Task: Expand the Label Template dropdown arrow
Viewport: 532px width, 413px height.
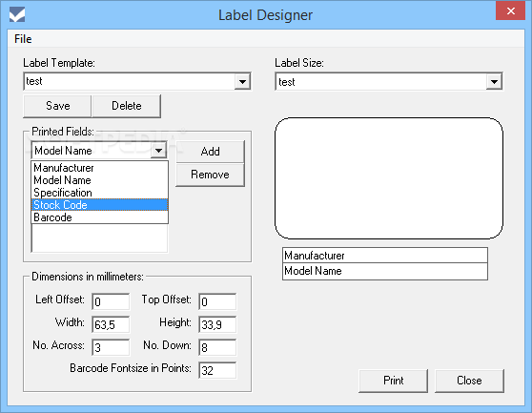Action: tap(242, 81)
